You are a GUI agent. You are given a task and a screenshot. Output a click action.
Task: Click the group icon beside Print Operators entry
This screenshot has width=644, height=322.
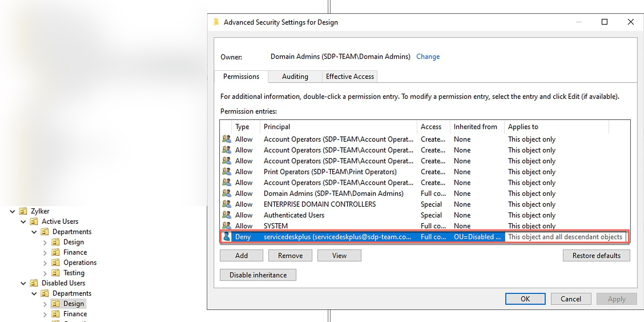pyautogui.click(x=227, y=172)
